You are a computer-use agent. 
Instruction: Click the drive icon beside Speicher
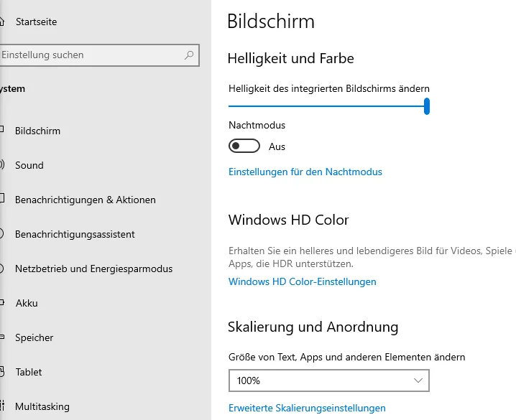(1, 337)
